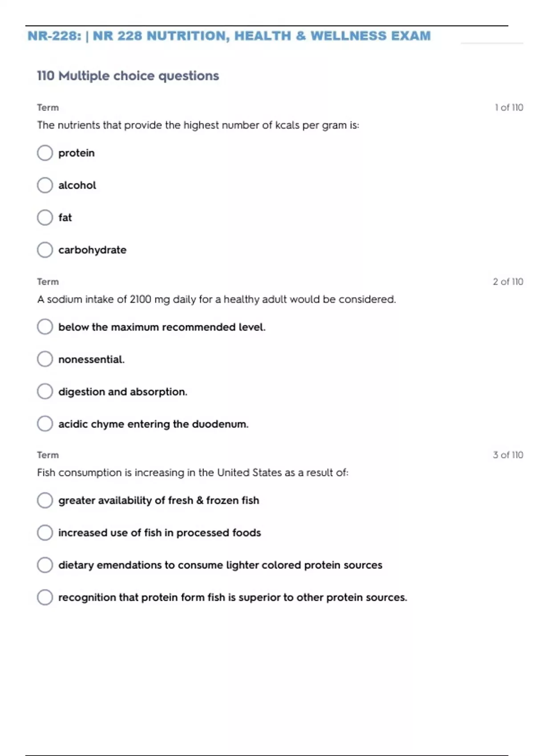Choose 'greater availability of fresh & frozen fish'
This screenshot has height=756, width=534.
45,500
